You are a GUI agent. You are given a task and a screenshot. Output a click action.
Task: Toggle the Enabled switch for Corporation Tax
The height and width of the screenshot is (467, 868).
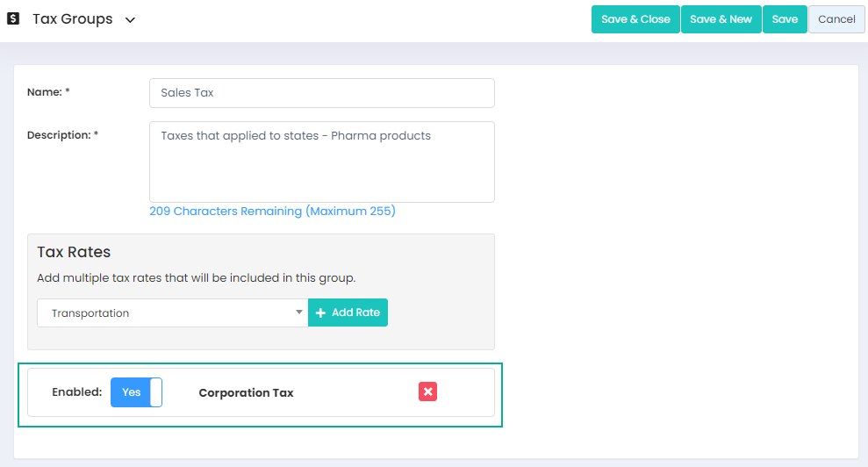click(x=136, y=392)
